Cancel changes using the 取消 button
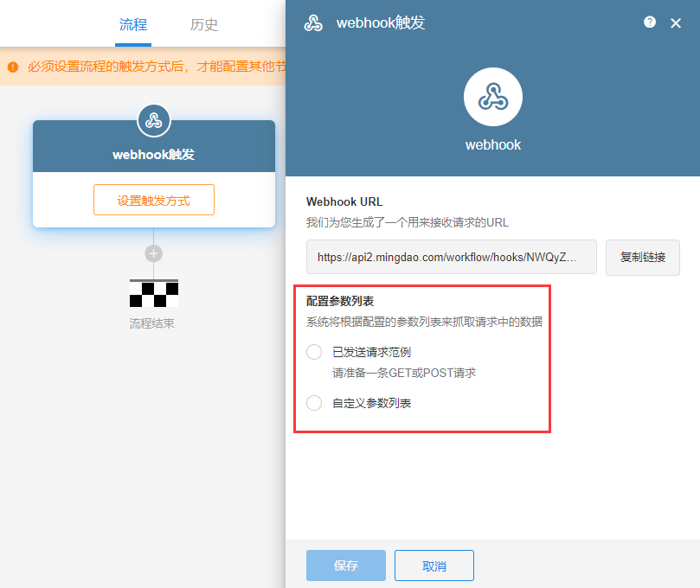Viewport: 700px width, 588px height. pos(434,566)
